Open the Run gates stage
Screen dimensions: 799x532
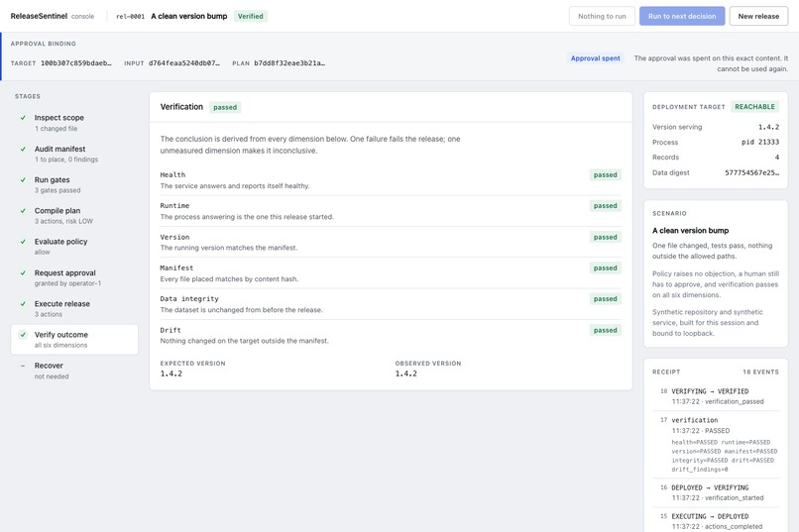pyautogui.click(x=74, y=185)
